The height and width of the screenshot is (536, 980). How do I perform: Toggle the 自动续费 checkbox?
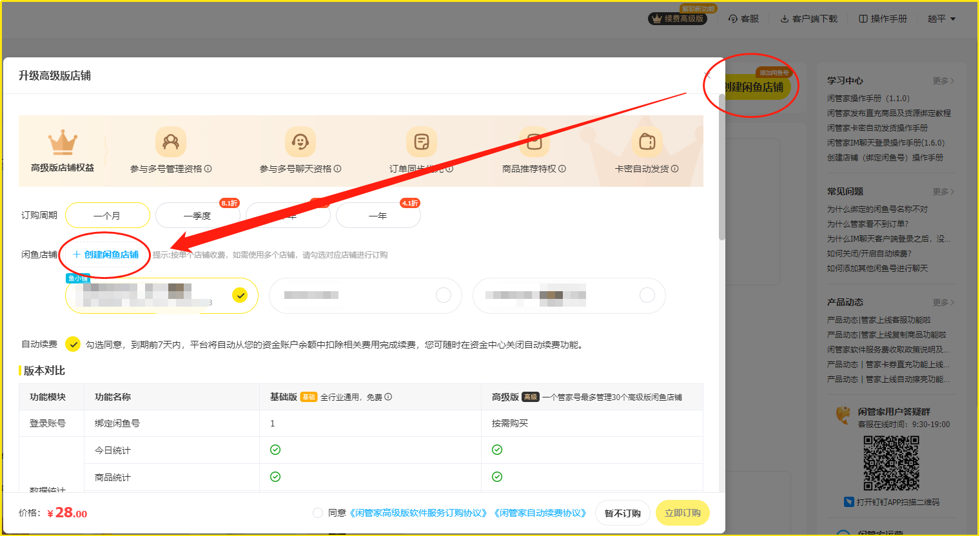click(x=73, y=345)
